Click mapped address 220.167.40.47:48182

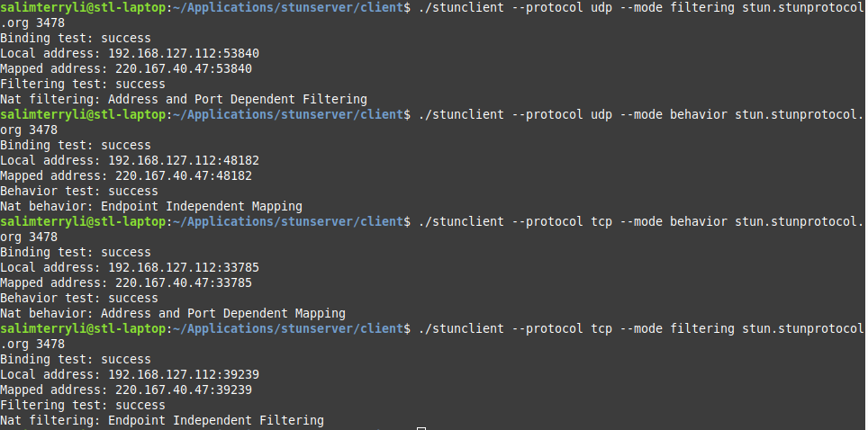coord(183,176)
